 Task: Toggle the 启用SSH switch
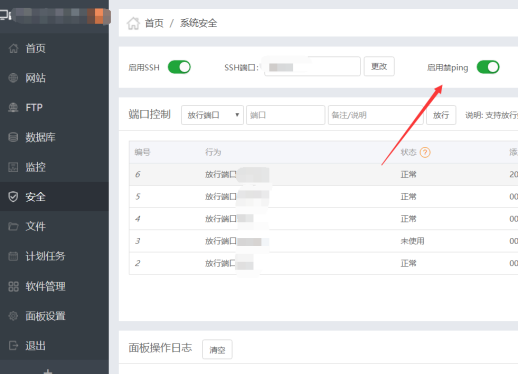tap(179, 67)
